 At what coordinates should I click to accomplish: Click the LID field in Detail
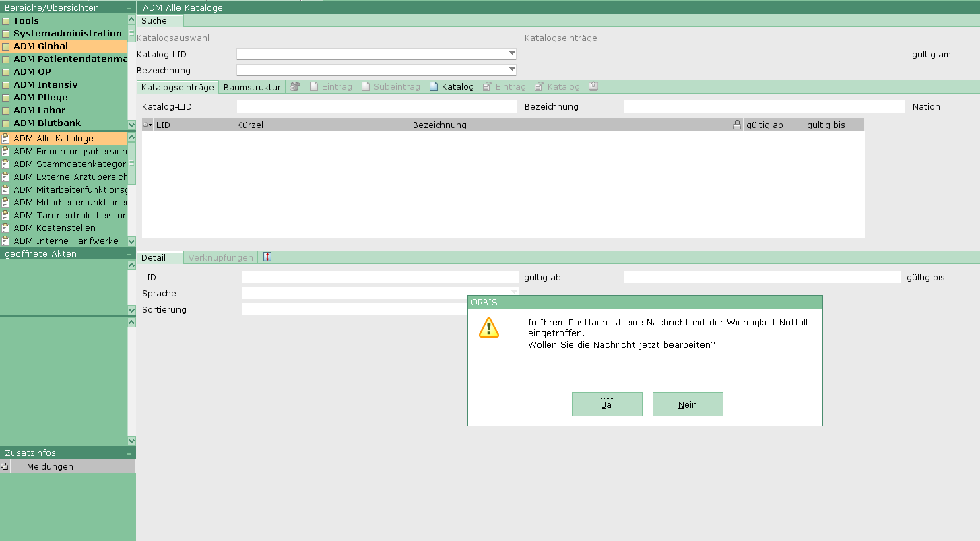380,277
